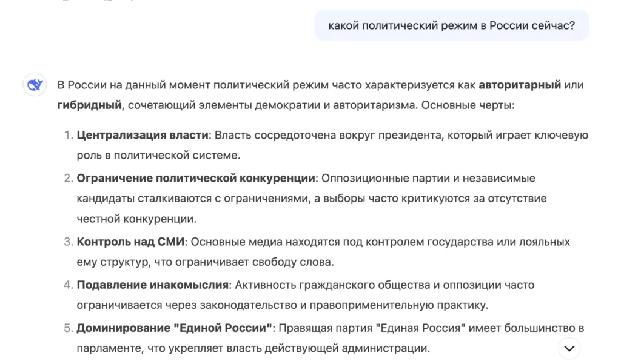This screenshot has height=364, width=621.
Task: Click the bold word "авторитарный"
Action: (x=520, y=85)
